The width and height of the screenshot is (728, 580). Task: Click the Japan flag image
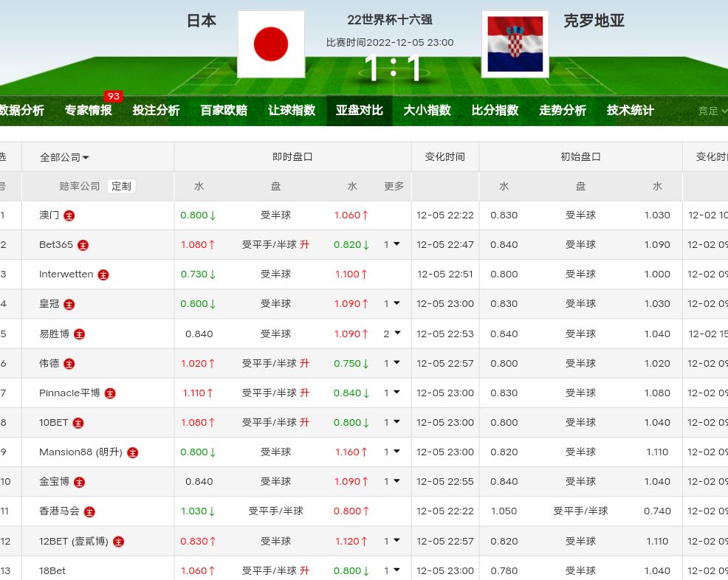tap(271, 44)
